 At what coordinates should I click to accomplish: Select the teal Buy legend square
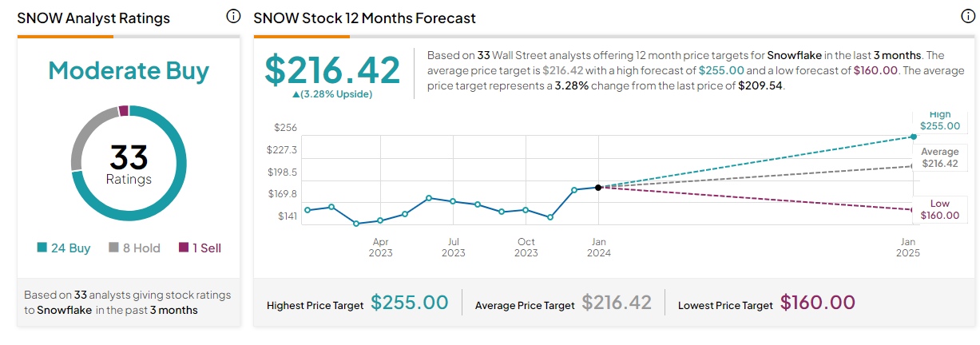pyautogui.click(x=42, y=248)
